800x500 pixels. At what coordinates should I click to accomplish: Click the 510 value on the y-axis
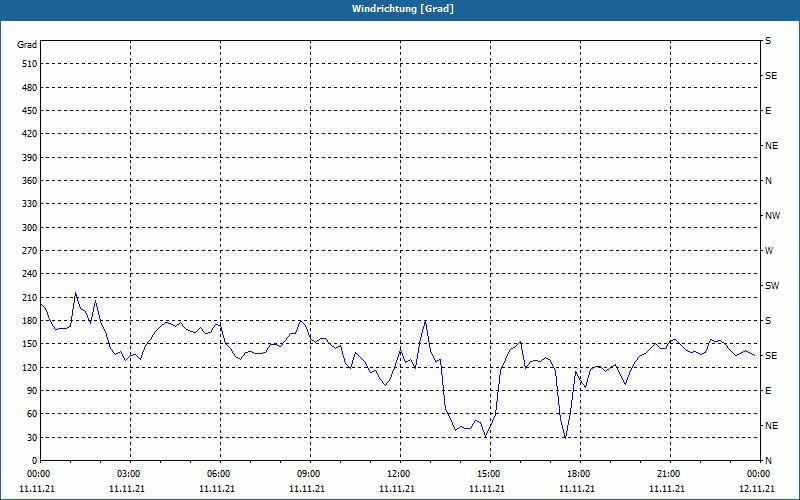coord(30,64)
